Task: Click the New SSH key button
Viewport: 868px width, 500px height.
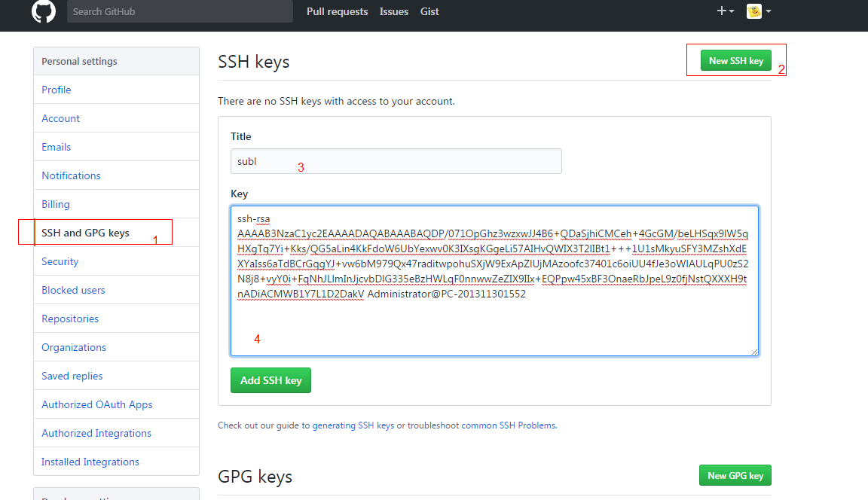Action: pos(735,60)
